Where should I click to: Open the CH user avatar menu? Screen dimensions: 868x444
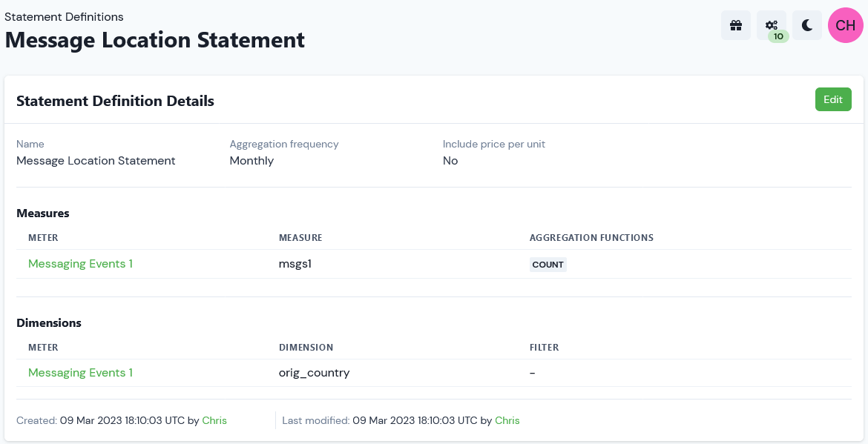pos(845,25)
